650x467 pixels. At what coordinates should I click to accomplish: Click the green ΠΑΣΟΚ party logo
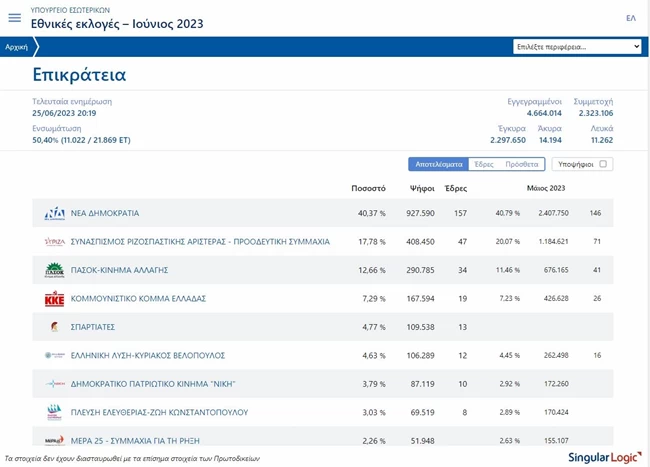[54, 270]
